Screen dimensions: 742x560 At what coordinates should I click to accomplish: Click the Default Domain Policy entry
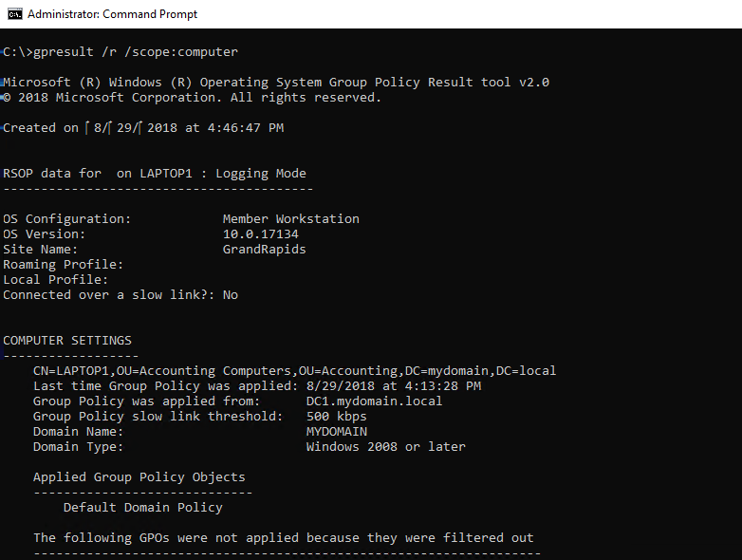pyautogui.click(x=142, y=508)
